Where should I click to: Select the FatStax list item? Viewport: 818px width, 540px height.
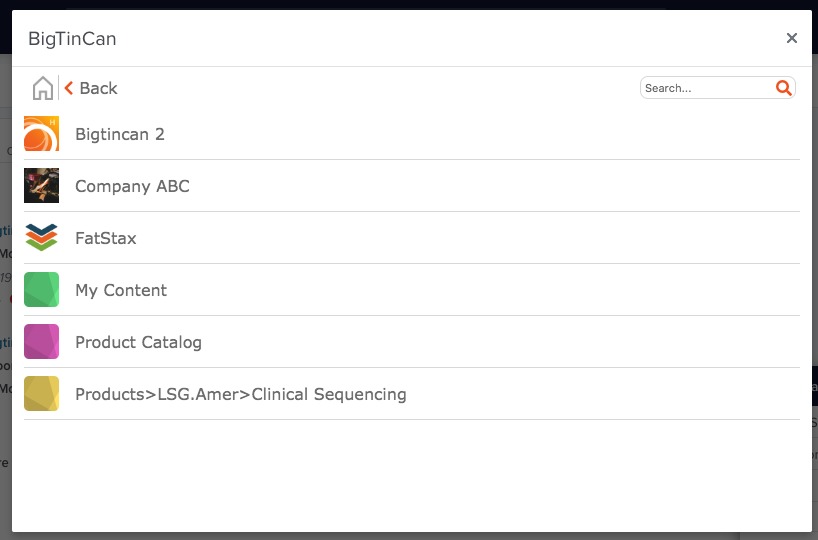106,238
